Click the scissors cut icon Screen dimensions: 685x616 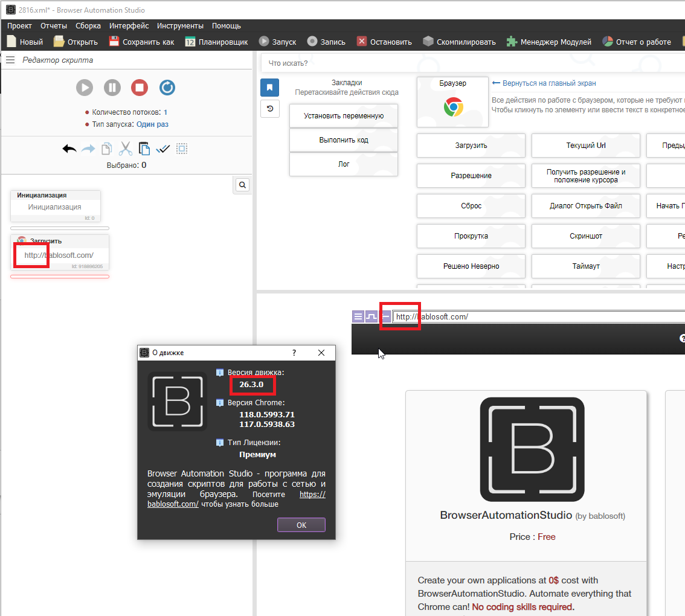[x=125, y=149]
